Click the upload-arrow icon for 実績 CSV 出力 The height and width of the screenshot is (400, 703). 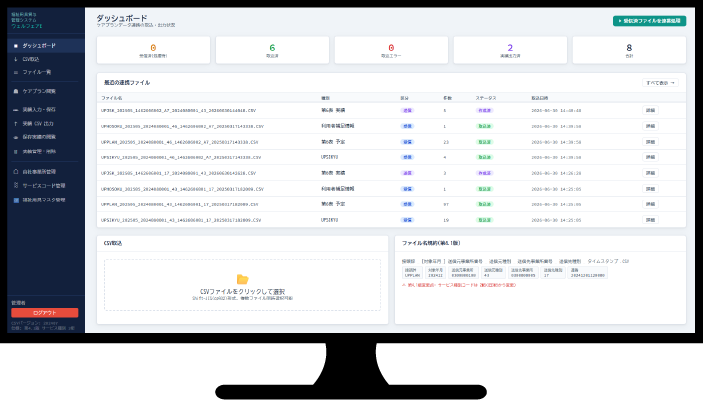[x=16, y=123]
